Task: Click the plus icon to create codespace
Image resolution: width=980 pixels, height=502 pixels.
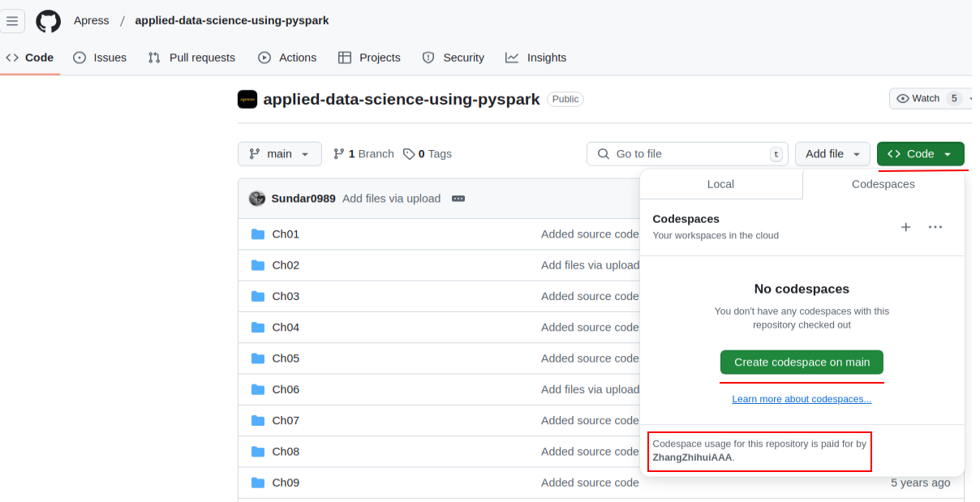Action: (906, 227)
